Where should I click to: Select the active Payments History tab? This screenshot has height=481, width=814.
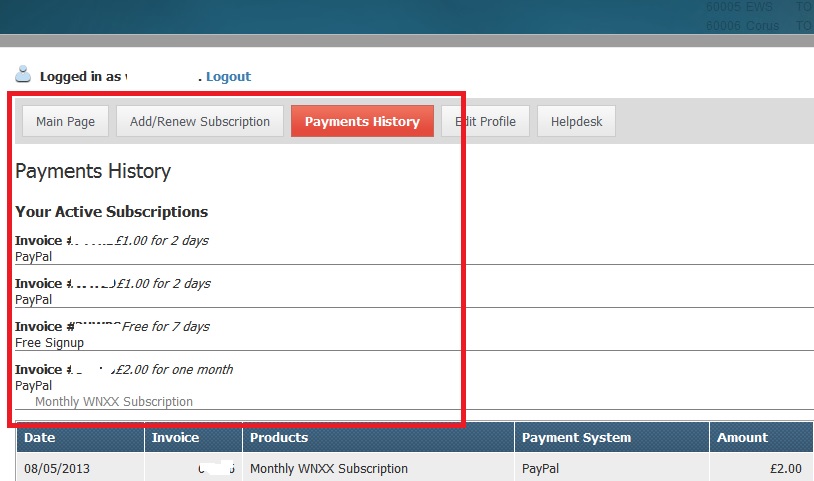coord(362,122)
